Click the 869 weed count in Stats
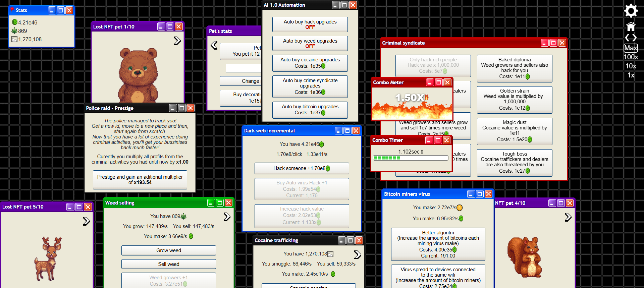 (x=22, y=31)
